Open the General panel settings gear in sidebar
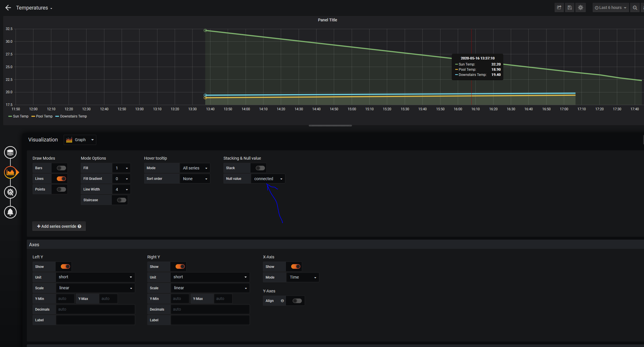Viewport: 644px width, 347px height. pos(10,192)
